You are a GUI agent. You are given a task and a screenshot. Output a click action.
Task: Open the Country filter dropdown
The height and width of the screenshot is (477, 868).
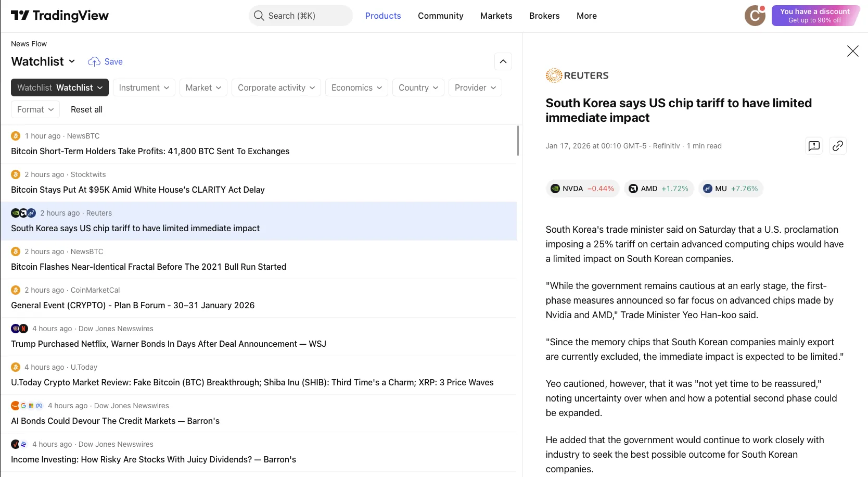pyautogui.click(x=418, y=87)
